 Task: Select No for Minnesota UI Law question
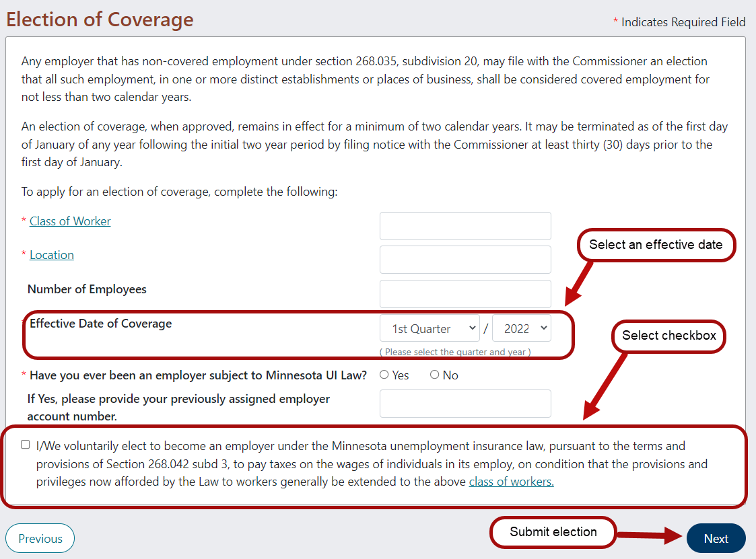[x=435, y=375]
